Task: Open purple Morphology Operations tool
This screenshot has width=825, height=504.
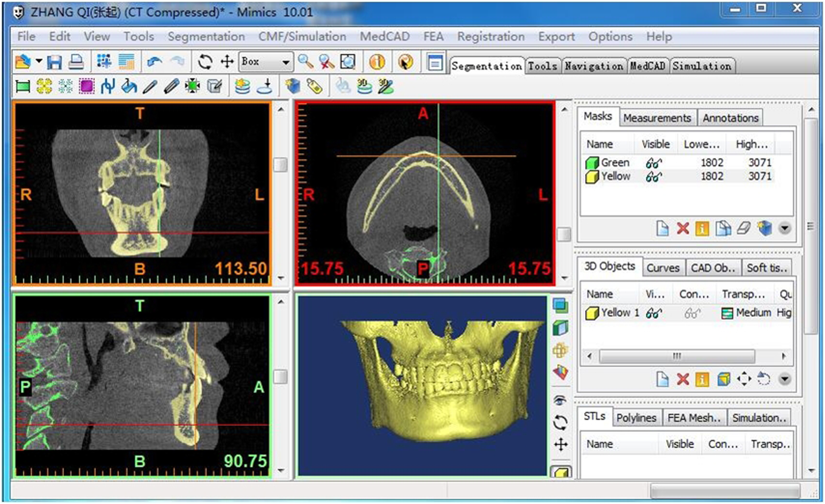Action: coord(86,86)
